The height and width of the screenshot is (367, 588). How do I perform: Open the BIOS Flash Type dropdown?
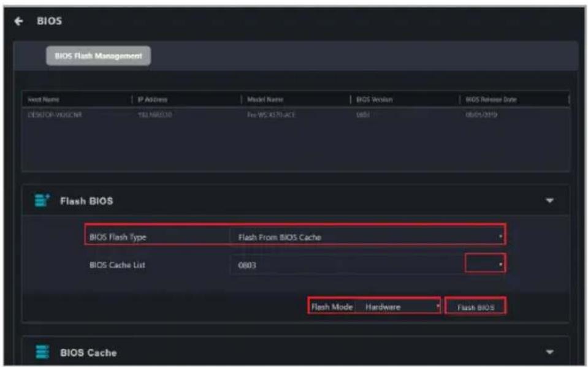click(x=367, y=237)
